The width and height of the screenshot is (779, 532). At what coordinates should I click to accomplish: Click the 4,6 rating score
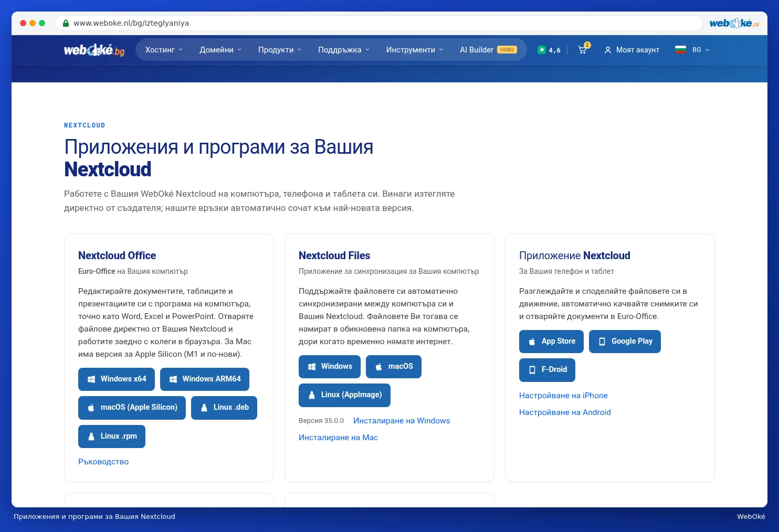[x=555, y=50]
